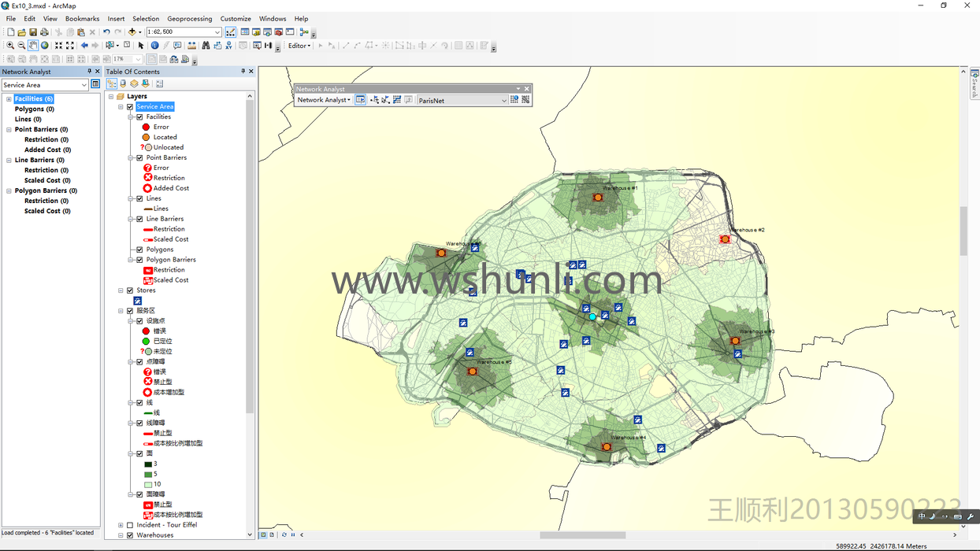Open the Bookmarks menu
Viewport: 980px width, 551px height.
click(x=82, y=19)
